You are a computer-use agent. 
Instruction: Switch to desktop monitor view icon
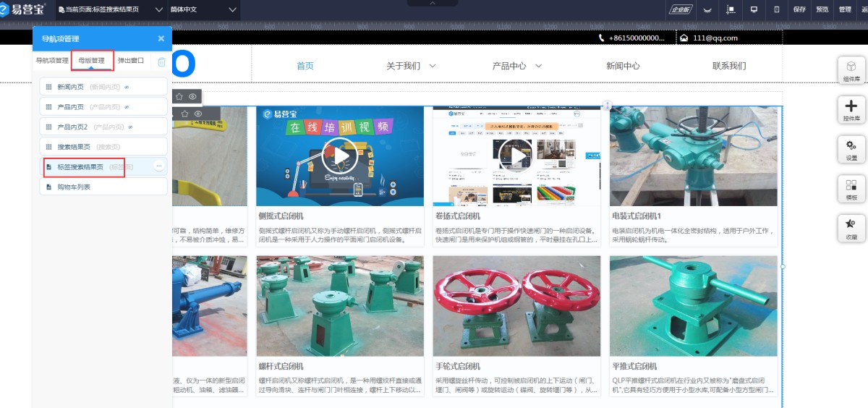point(754,9)
